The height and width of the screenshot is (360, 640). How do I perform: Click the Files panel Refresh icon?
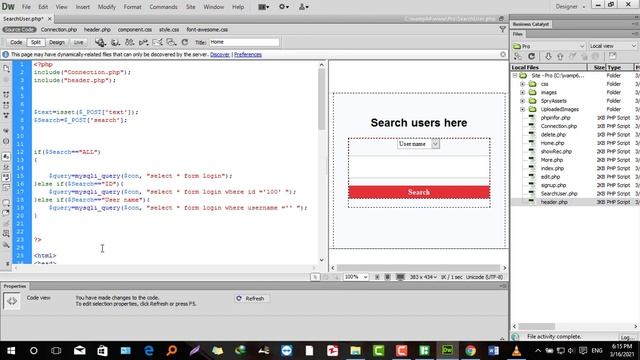click(531, 56)
